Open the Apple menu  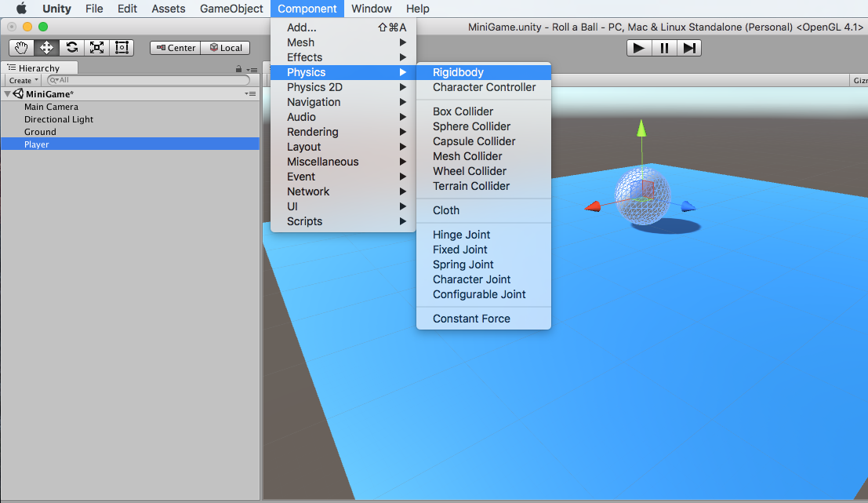pos(21,9)
